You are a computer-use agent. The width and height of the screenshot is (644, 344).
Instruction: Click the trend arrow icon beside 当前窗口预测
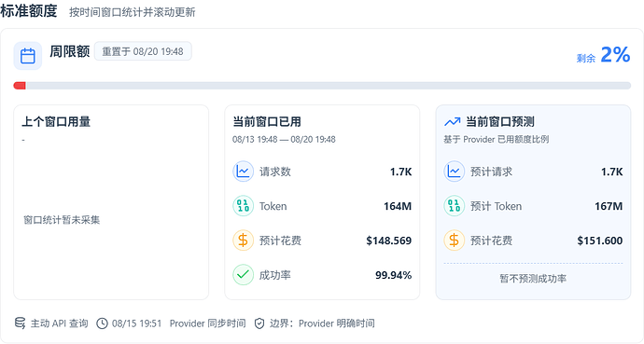point(452,122)
